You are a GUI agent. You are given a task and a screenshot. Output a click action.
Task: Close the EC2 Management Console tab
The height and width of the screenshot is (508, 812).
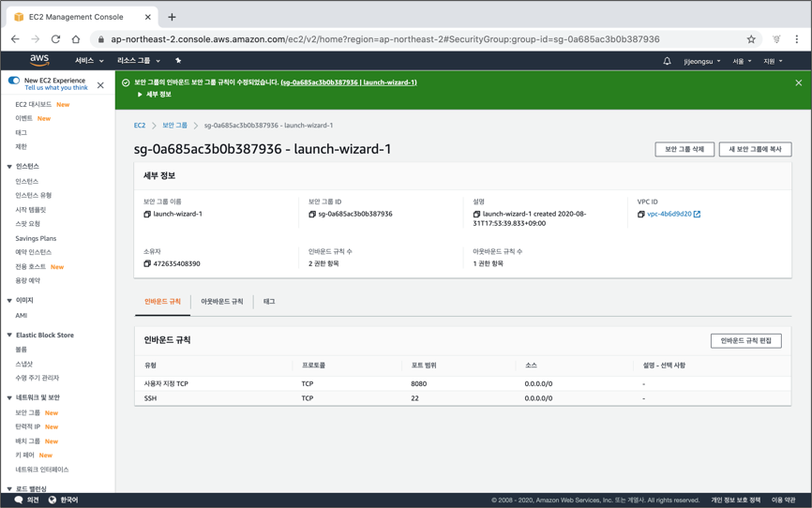click(147, 17)
